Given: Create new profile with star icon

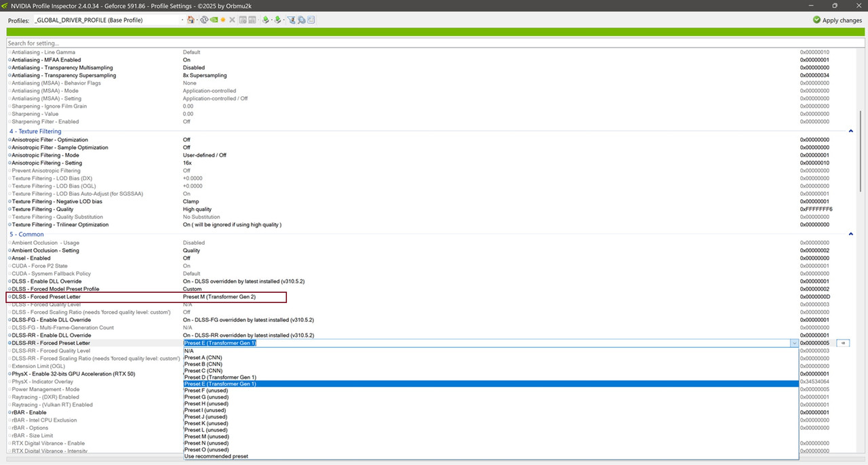Looking at the screenshot, I should tap(223, 20).
